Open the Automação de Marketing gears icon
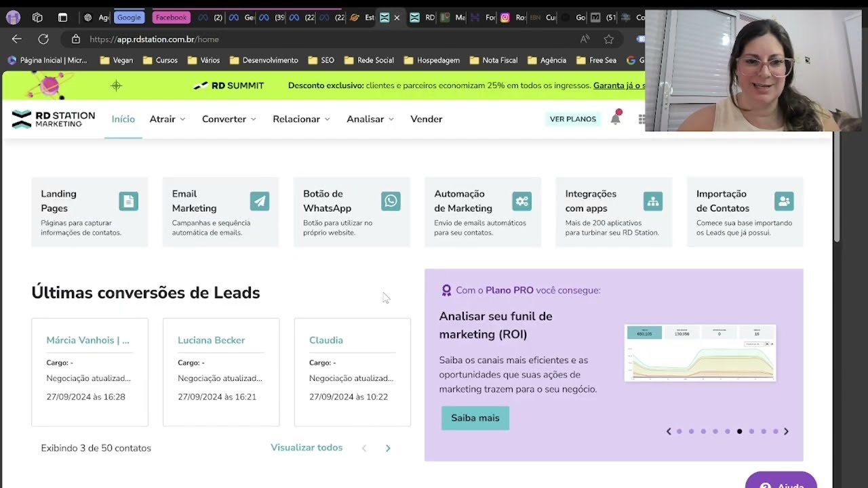868x488 pixels. coord(521,201)
